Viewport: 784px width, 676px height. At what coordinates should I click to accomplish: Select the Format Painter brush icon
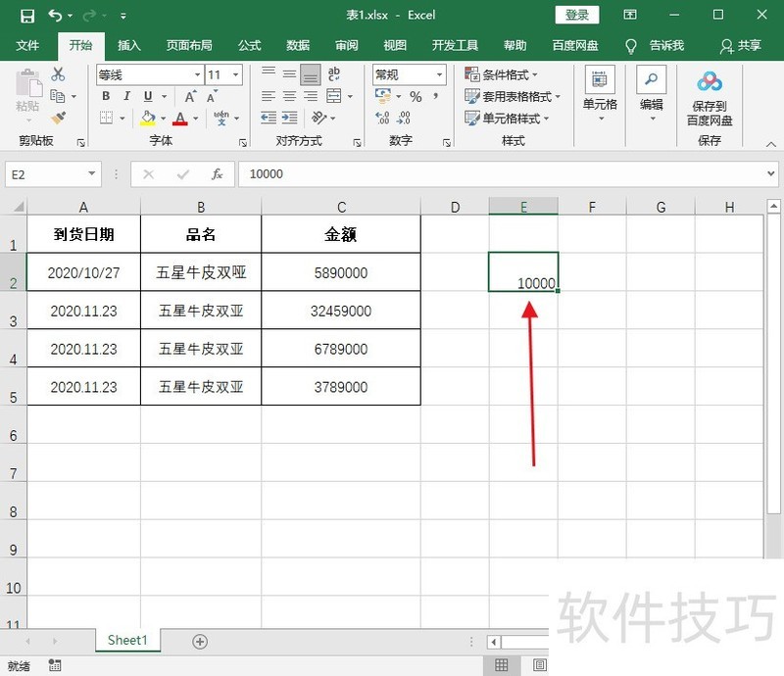point(58,118)
